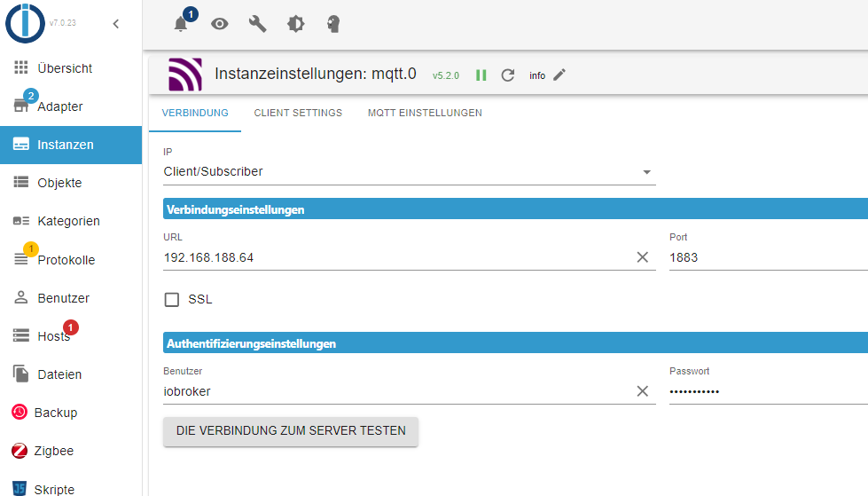The width and height of the screenshot is (868, 496).
Task: Enable the SSL checkbox
Action: coord(172,300)
